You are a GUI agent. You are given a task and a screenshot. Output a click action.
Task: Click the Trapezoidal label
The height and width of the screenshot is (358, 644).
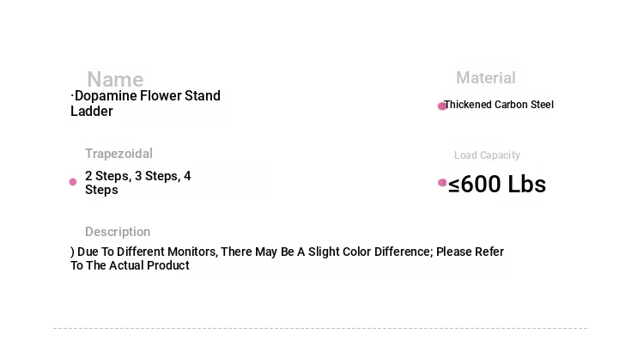(118, 154)
